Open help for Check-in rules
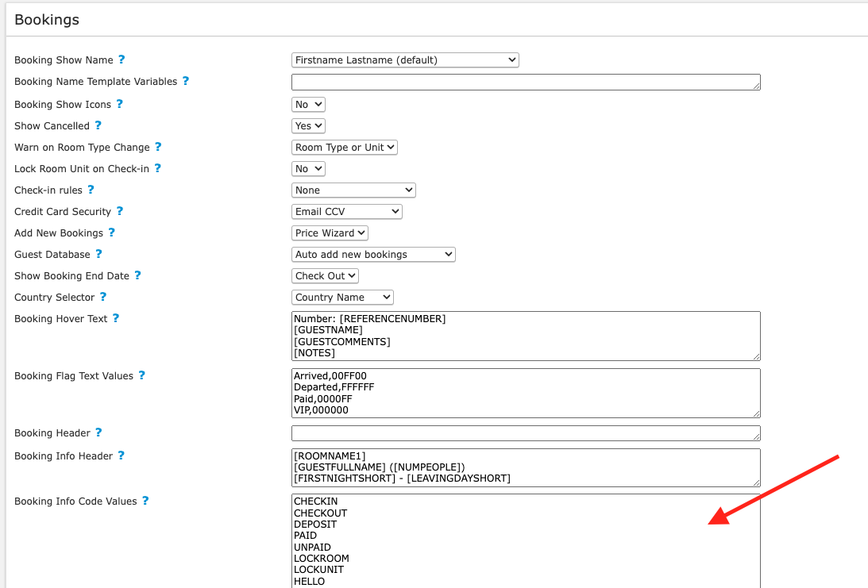Image resolution: width=868 pixels, height=588 pixels. (x=91, y=190)
